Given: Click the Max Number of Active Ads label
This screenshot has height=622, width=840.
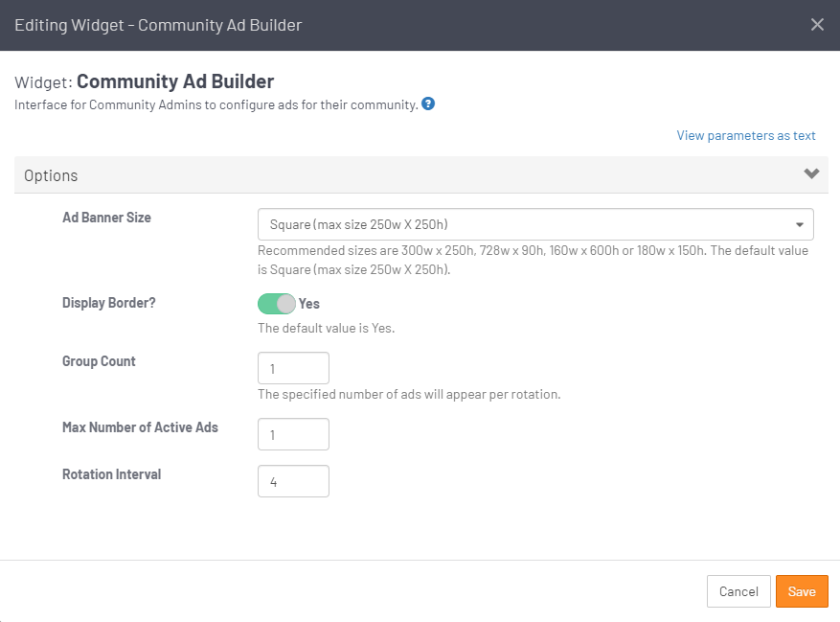Looking at the screenshot, I should [x=140, y=427].
